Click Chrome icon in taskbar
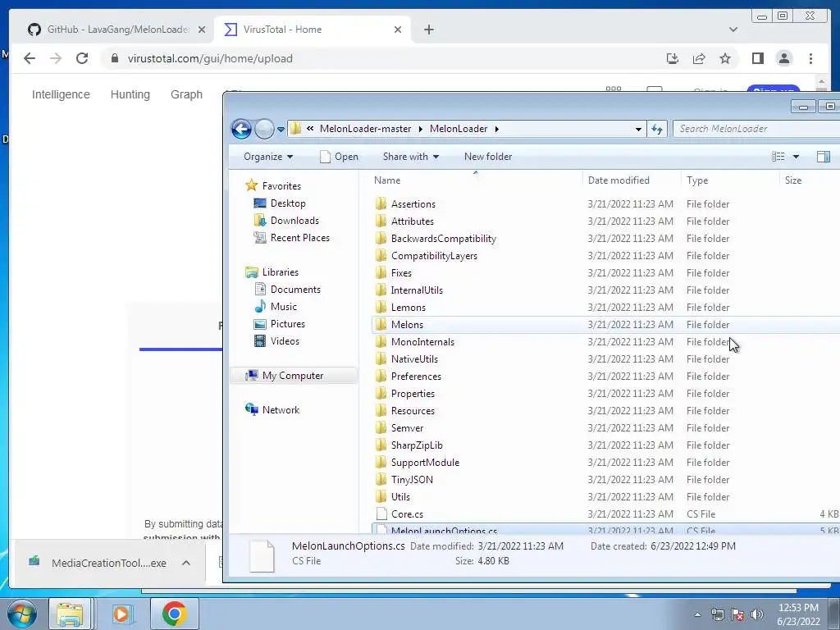This screenshot has height=630, width=840. 174,614
